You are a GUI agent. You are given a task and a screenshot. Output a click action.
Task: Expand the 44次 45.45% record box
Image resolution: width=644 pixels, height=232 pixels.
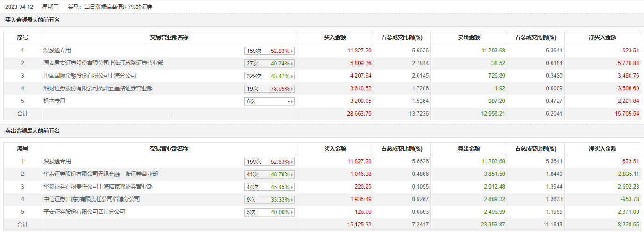[293, 187]
